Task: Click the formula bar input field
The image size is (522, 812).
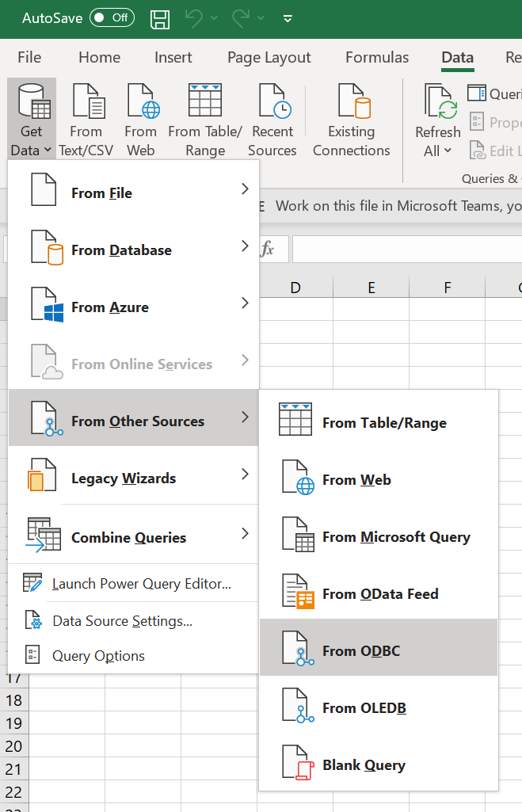Action: (407, 249)
